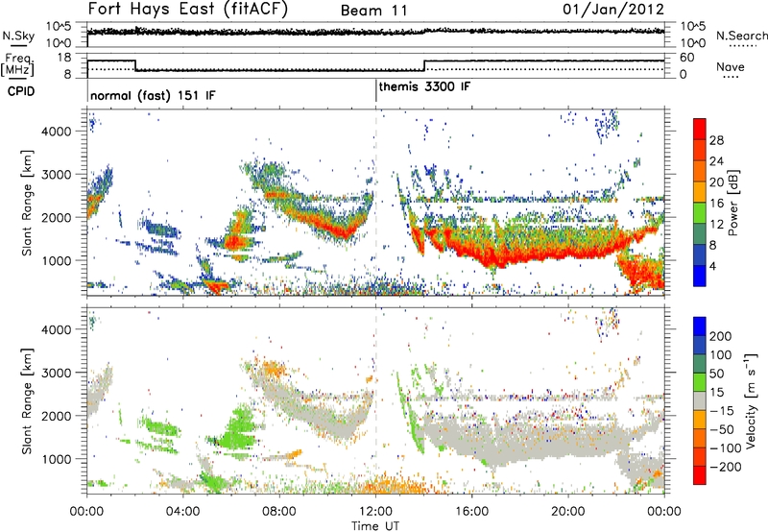Click the "Power [dB]" colorbar label
The image size is (768, 532).
click(x=733, y=203)
